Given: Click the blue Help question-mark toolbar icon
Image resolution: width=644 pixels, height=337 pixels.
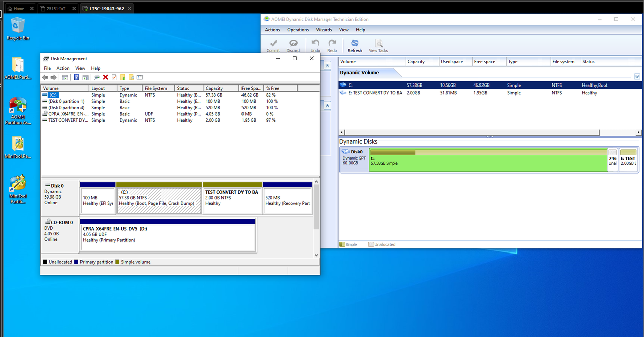Looking at the screenshot, I should pyautogui.click(x=76, y=77).
